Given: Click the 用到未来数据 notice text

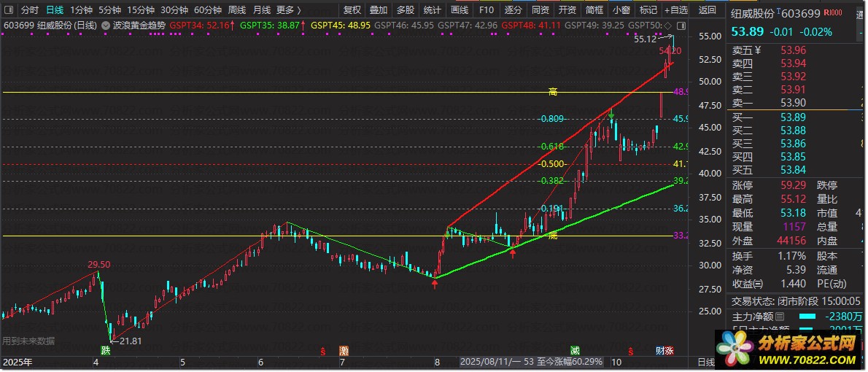Looking at the screenshot, I should coord(28,341).
